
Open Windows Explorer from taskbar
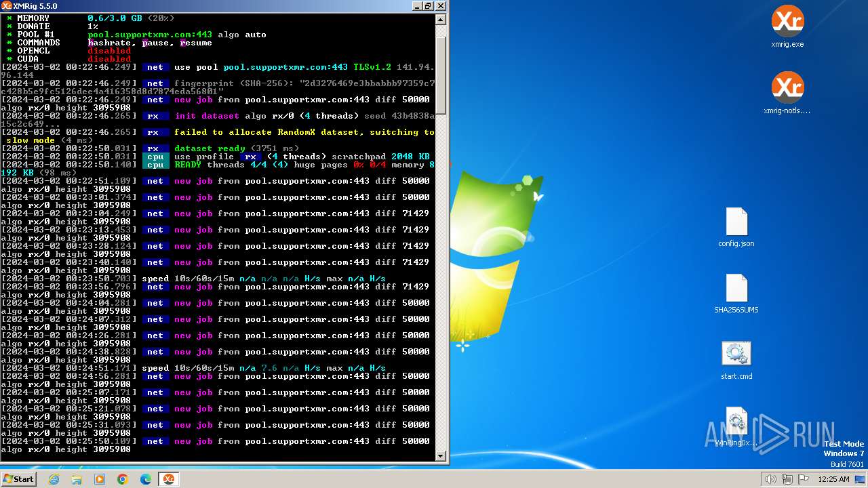click(x=77, y=479)
